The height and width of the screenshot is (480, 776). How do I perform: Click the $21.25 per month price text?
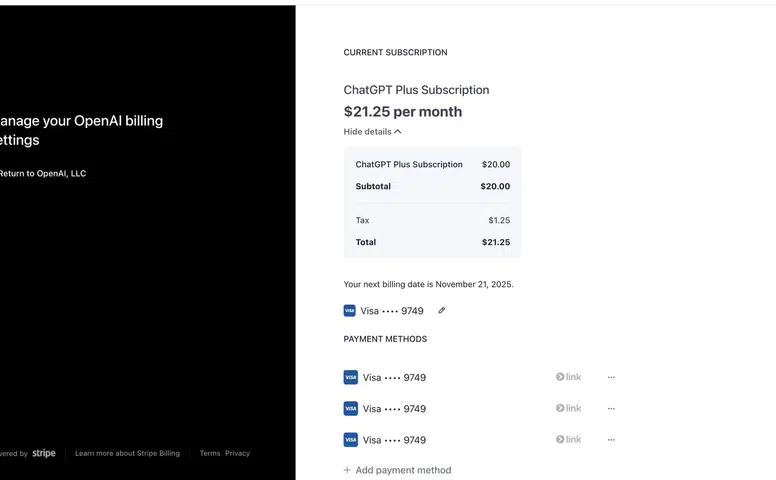click(x=403, y=112)
